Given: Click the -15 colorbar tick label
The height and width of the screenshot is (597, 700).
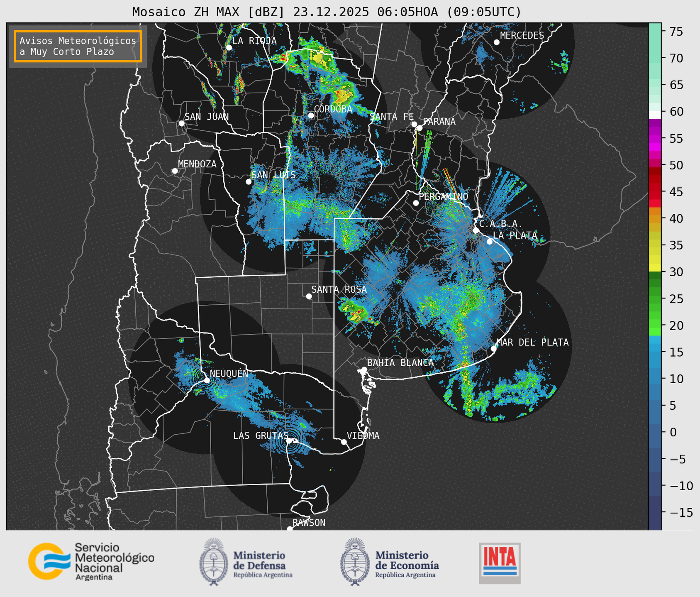Looking at the screenshot, I should (680, 513).
